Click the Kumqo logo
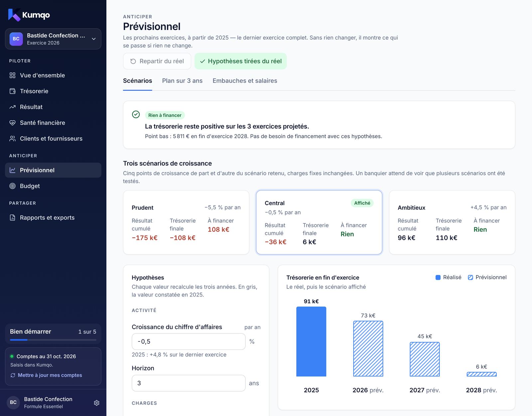This screenshot has height=416, width=532. pos(29,15)
